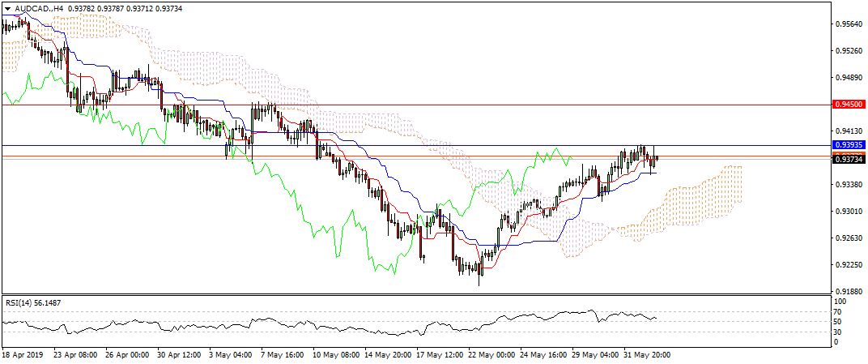Viewport: 868px width, 364px height.
Task: Click the 18 Apr 2019 date label
Action: click(x=23, y=354)
